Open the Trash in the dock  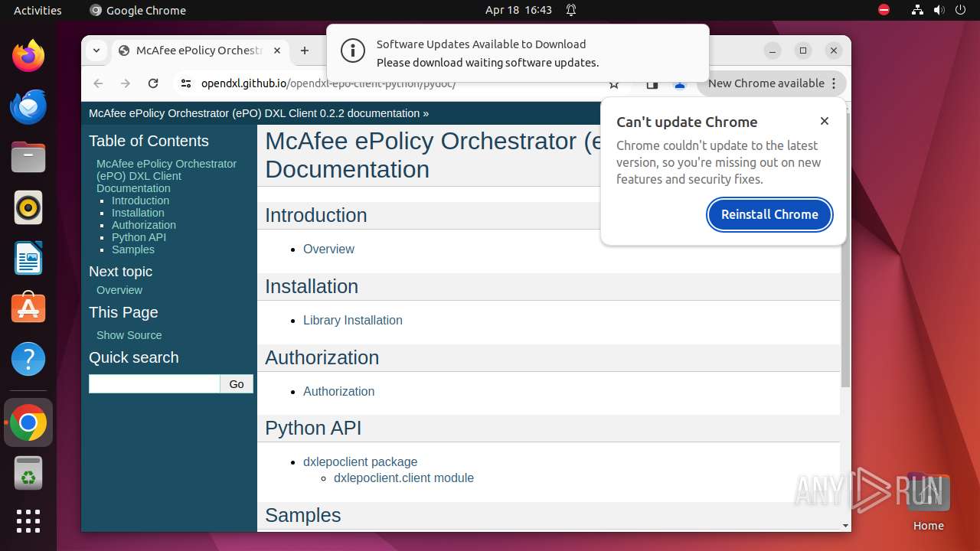[x=28, y=473]
